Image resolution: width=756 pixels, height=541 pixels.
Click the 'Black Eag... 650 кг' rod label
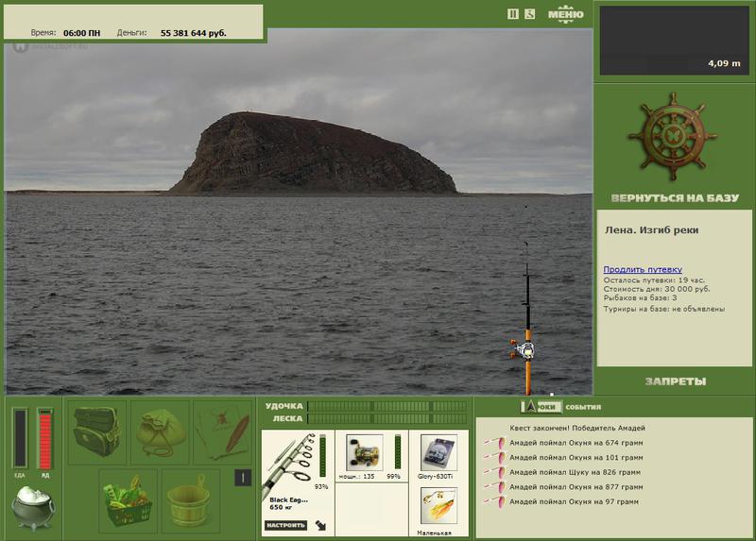tap(288, 503)
